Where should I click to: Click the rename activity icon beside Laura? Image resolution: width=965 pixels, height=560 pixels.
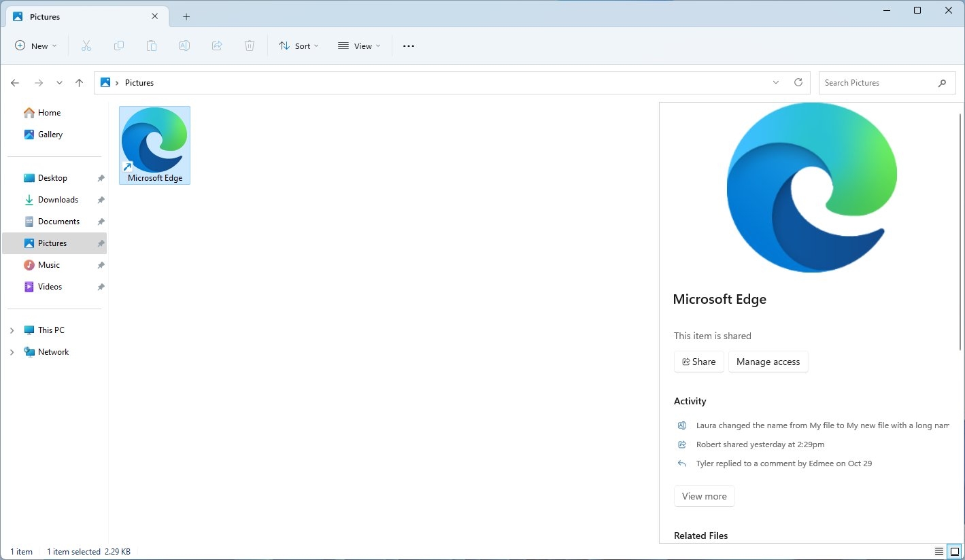coord(682,425)
